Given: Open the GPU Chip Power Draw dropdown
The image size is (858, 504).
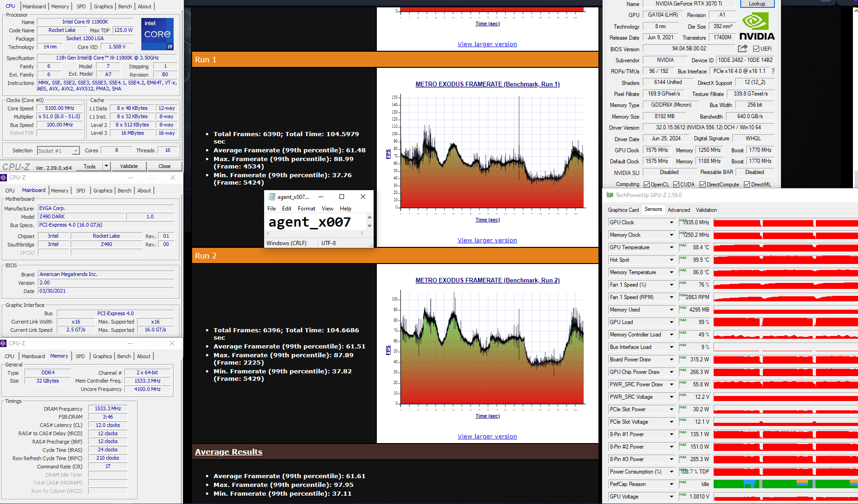Looking at the screenshot, I should [671, 372].
